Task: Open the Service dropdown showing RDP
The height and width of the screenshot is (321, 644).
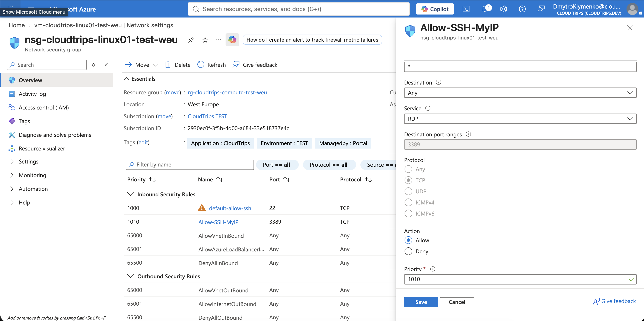Action: 520,119
